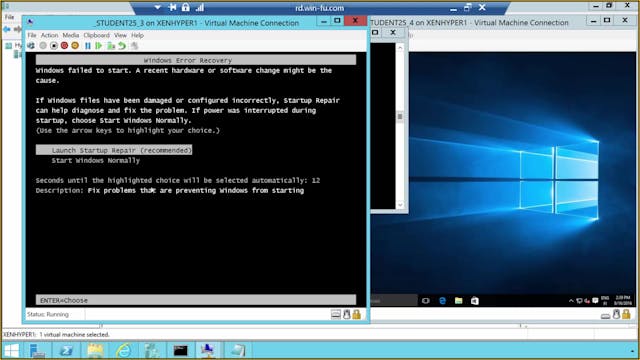Open the Action menu
This screenshot has width=640, height=360.
click(49, 36)
